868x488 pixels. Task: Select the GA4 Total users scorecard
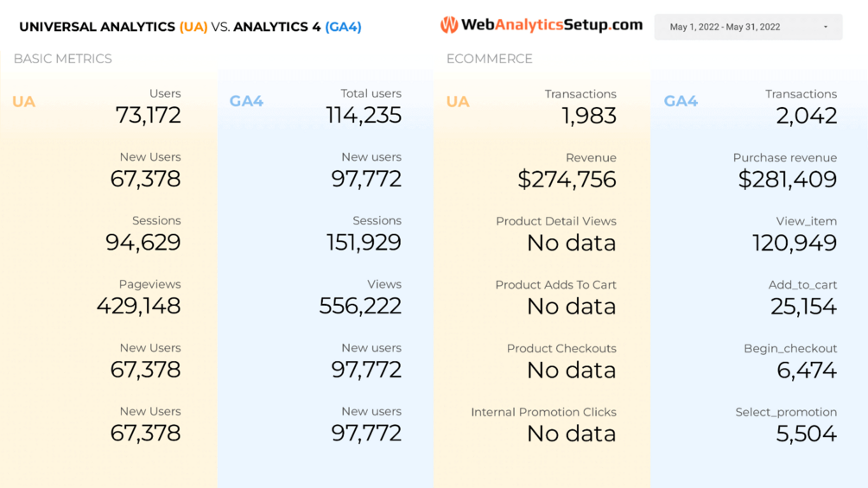[364, 107]
